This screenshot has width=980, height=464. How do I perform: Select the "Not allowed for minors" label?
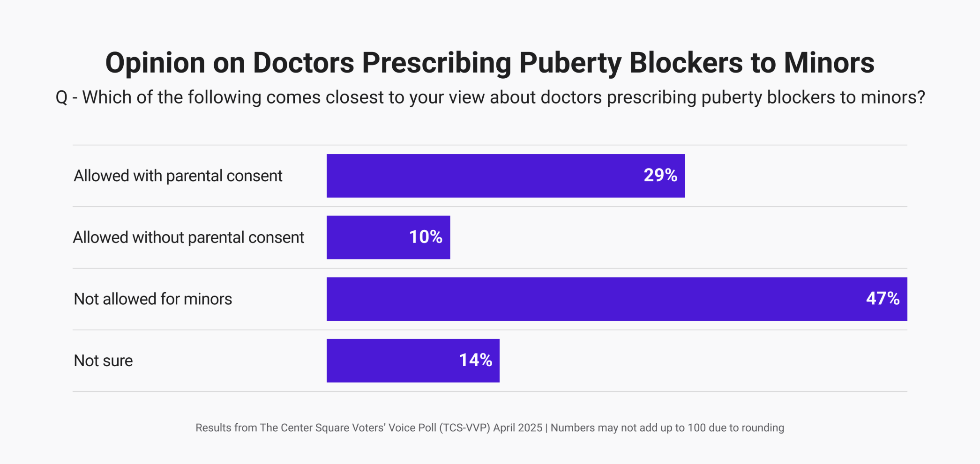(x=153, y=299)
